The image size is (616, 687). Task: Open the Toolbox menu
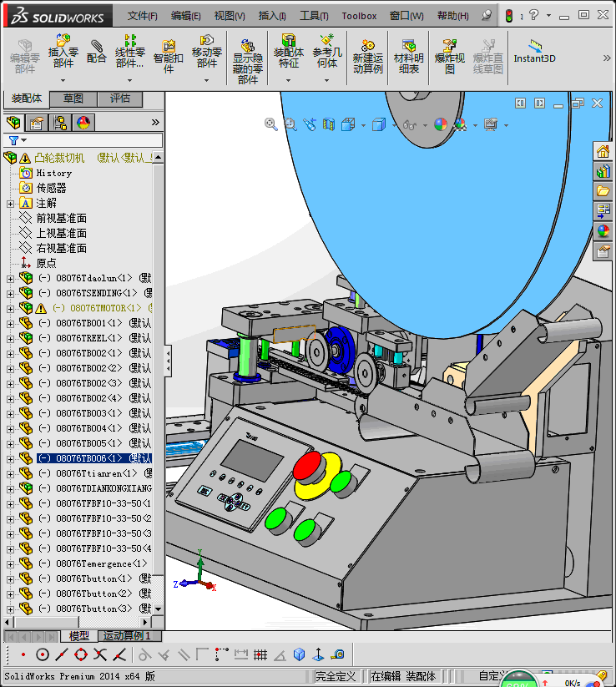coord(359,16)
